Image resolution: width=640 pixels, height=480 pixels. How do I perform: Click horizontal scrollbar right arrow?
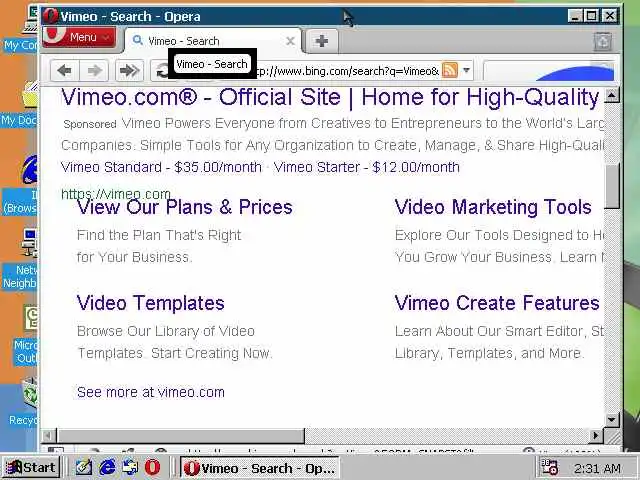coord(596,436)
